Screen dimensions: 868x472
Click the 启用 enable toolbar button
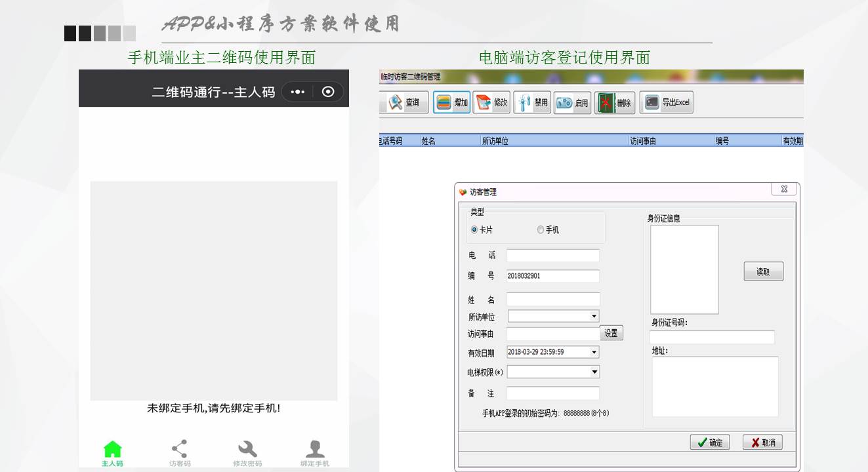[573, 102]
